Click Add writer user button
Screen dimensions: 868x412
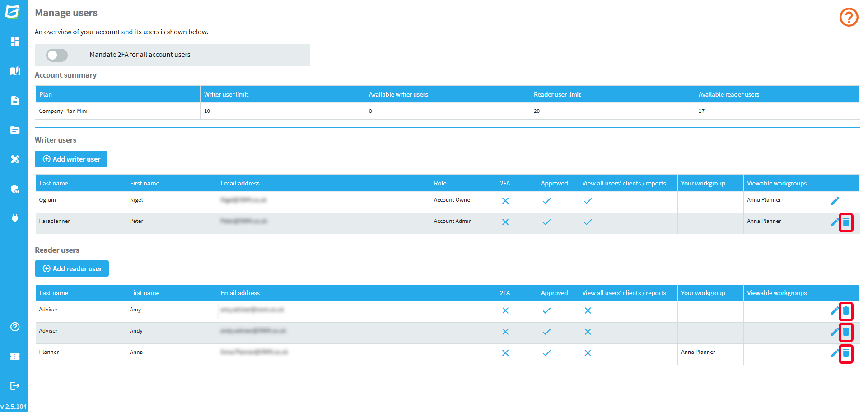[71, 159]
